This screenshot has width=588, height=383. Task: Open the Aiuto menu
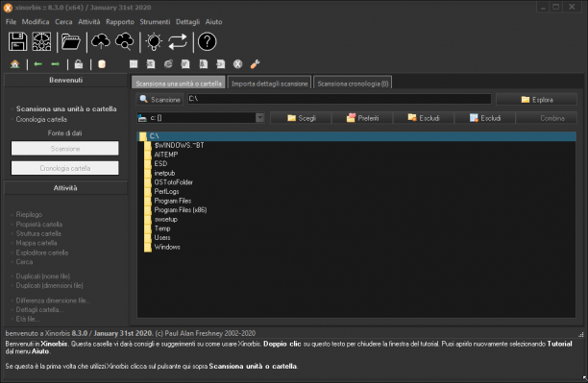pyautogui.click(x=213, y=22)
